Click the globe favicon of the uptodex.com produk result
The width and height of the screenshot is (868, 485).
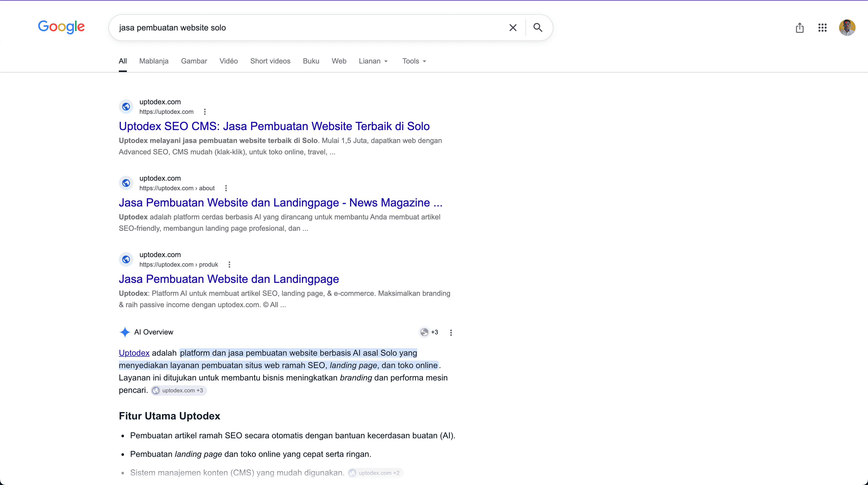(x=126, y=259)
